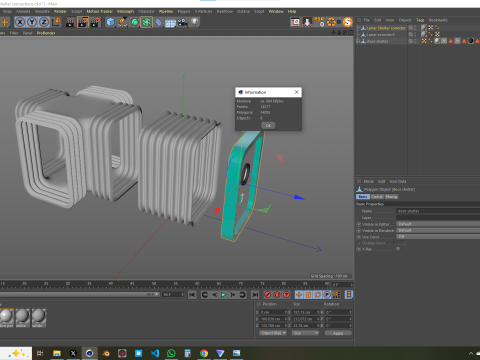Click the download arrow plugin icon
The width and height of the screenshot is (480, 360).
[x=307, y=22]
